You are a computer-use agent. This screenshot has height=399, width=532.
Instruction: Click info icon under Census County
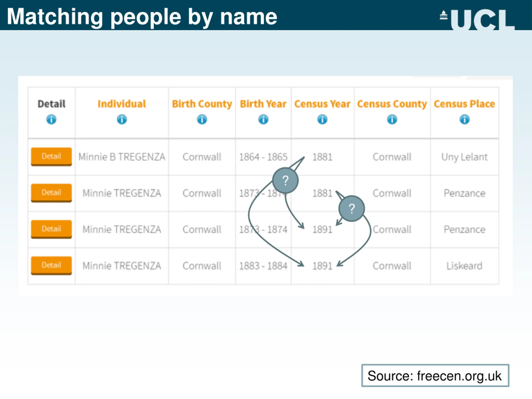(x=392, y=119)
